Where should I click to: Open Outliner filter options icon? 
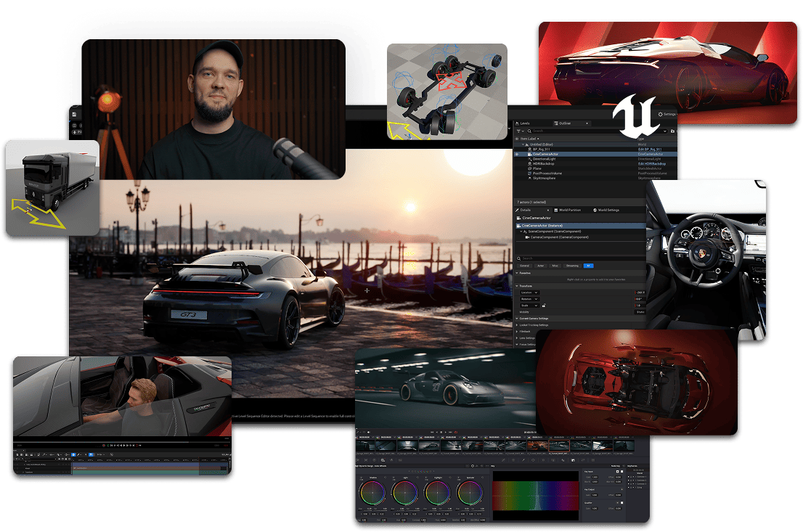click(520, 131)
